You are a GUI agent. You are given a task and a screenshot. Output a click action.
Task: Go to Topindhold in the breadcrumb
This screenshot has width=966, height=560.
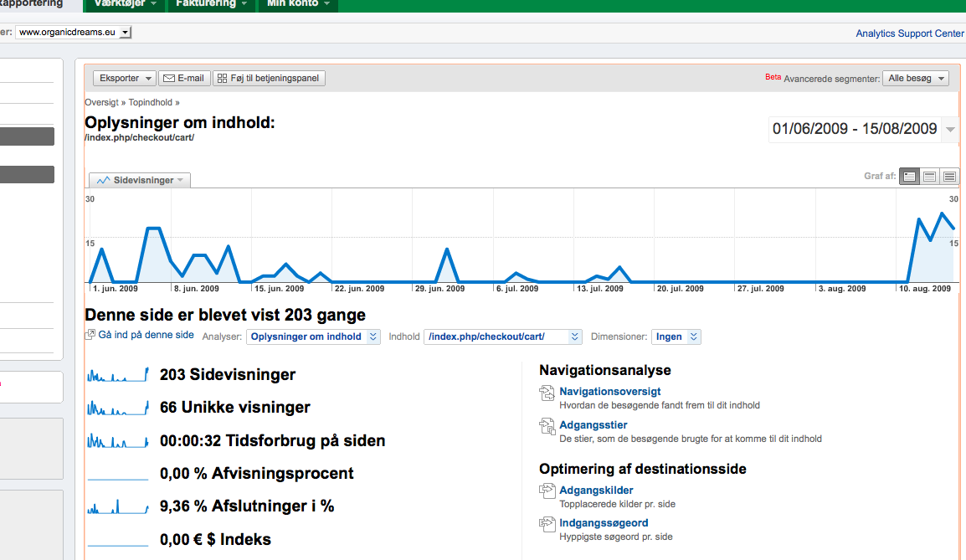coord(151,102)
